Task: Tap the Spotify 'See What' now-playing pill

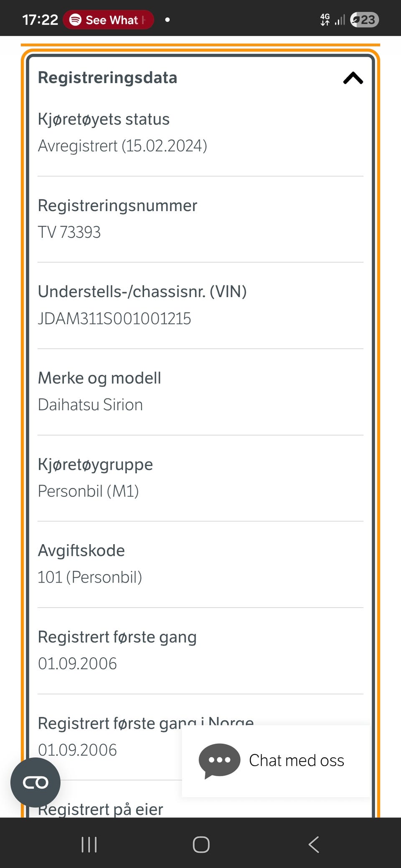Action: click(109, 20)
